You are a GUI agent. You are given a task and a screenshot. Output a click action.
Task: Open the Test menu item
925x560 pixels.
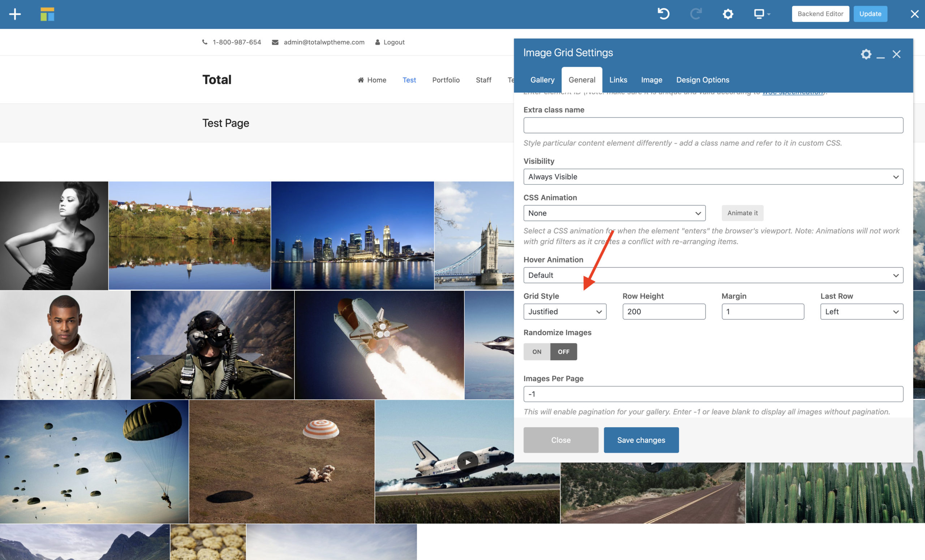[409, 80]
